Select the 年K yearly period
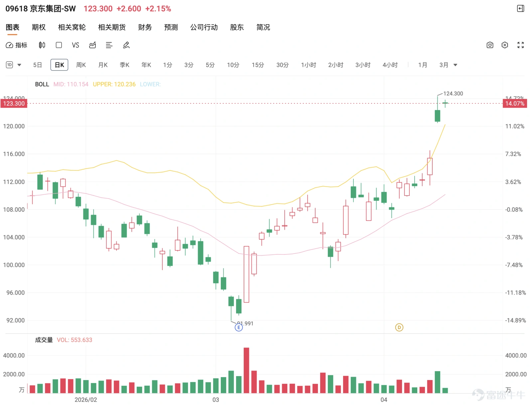Image resolution: width=532 pixels, height=407 pixels. (146, 65)
